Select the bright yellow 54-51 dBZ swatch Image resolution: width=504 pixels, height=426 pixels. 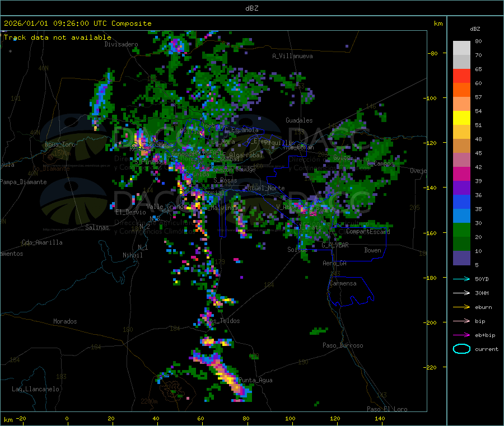click(461, 118)
